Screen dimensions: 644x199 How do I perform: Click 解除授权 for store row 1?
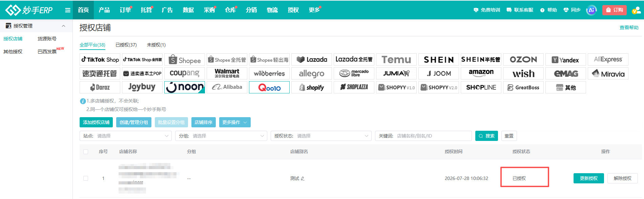623,178
